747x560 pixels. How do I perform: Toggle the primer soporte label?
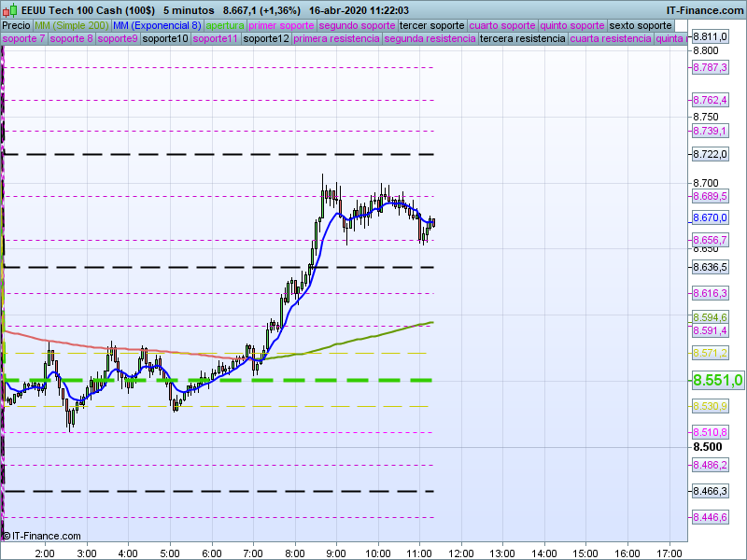point(281,25)
